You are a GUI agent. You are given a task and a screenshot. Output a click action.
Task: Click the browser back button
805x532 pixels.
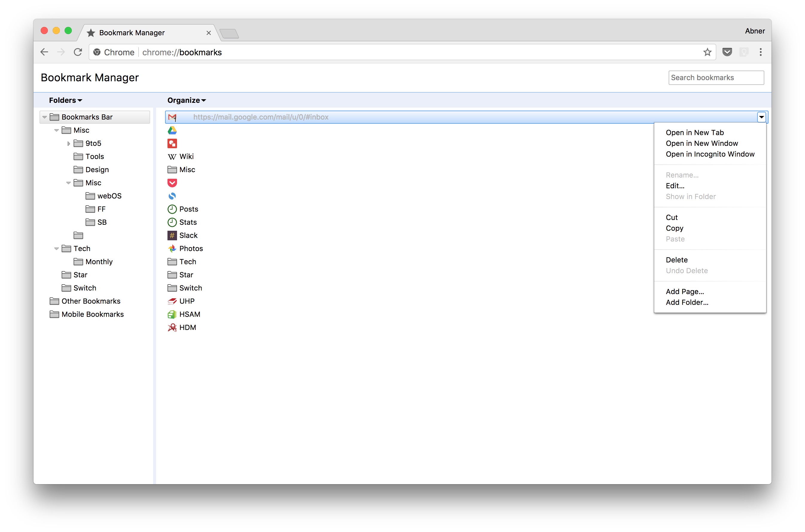pyautogui.click(x=44, y=52)
